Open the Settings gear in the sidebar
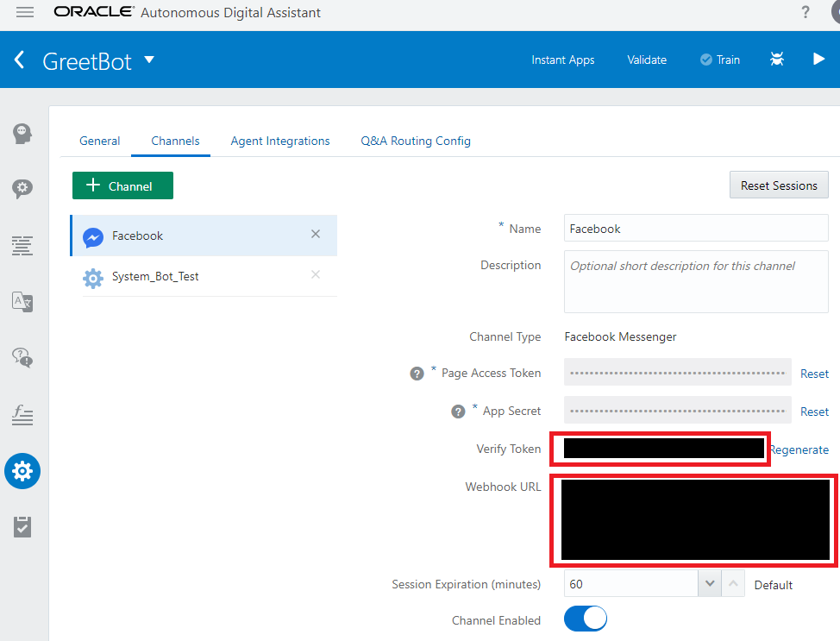Screen dimensions: 840x641 pyautogui.click(x=22, y=471)
